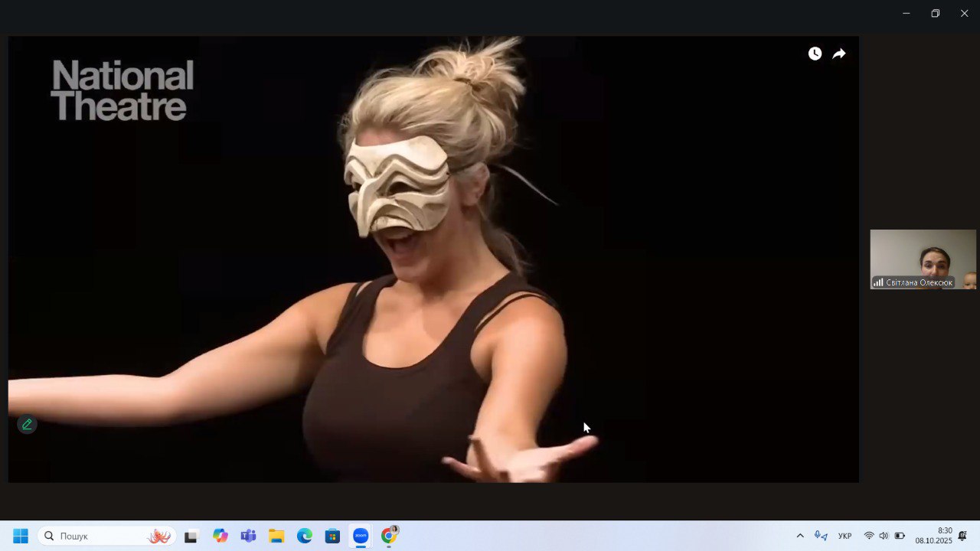Viewport: 980px width, 551px height.
Task: Open the clock and date flyout
Action: tap(933, 536)
